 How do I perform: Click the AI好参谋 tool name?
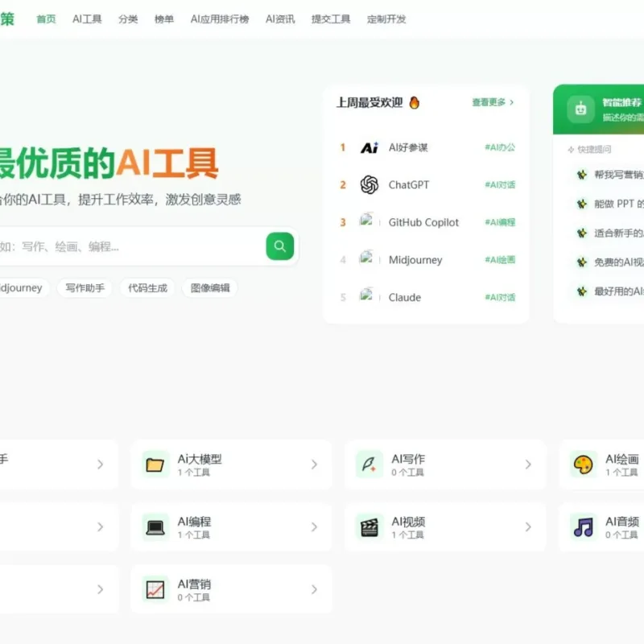coord(408,147)
